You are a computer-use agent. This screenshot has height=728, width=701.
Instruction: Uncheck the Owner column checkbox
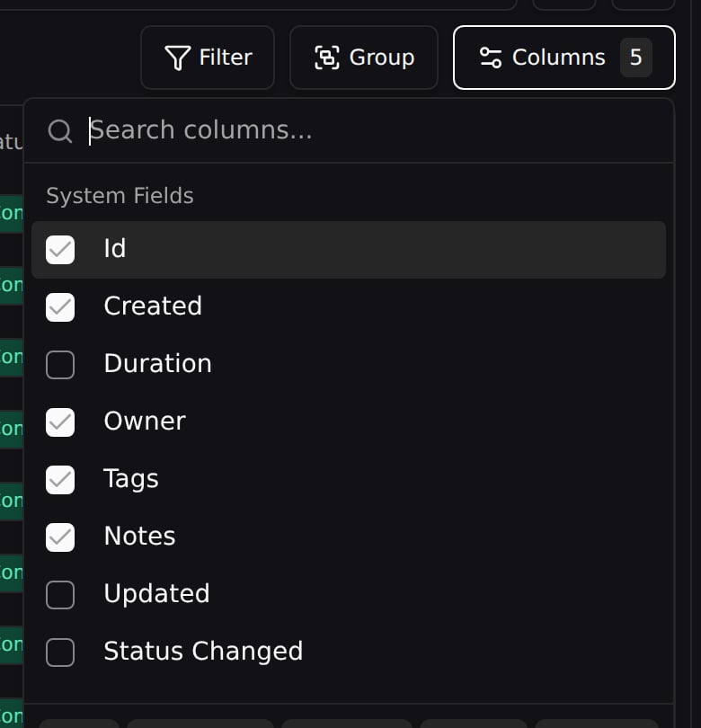(60, 422)
